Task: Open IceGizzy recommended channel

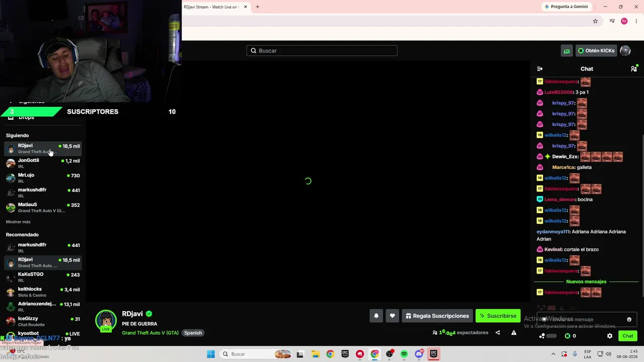Action: point(43,321)
